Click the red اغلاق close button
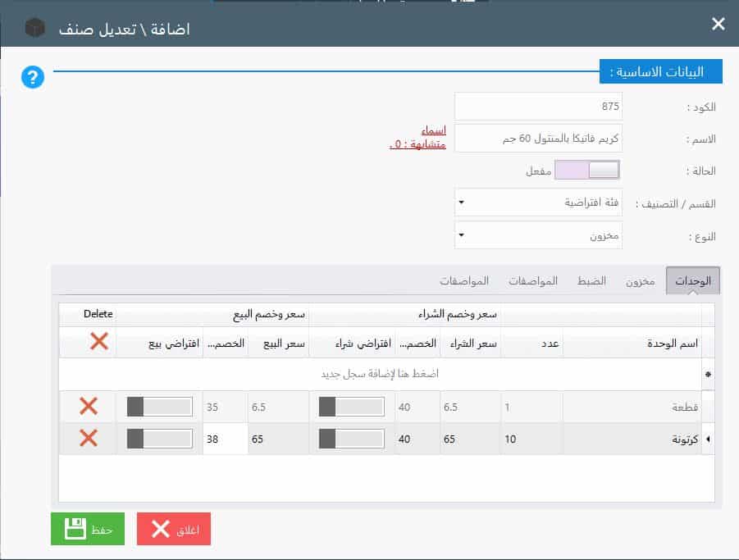The width and height of the screenshot is (739, 560). [x=173, y=529]
